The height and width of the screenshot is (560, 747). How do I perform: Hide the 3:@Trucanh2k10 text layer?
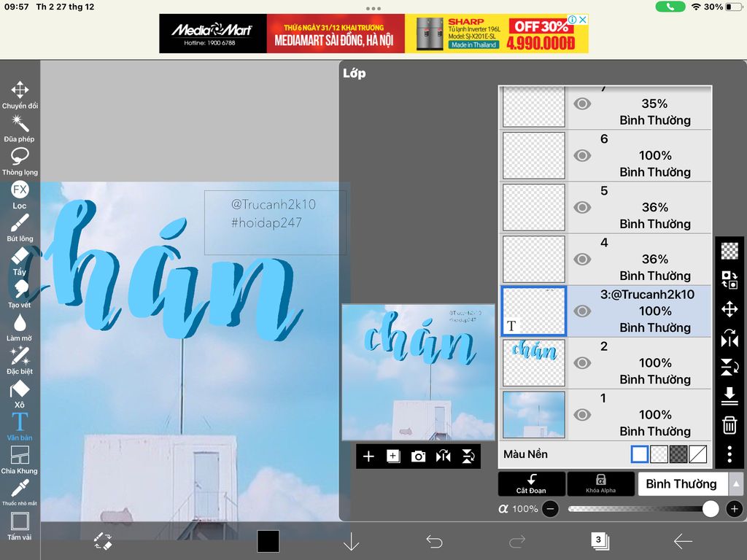[581, 311]
